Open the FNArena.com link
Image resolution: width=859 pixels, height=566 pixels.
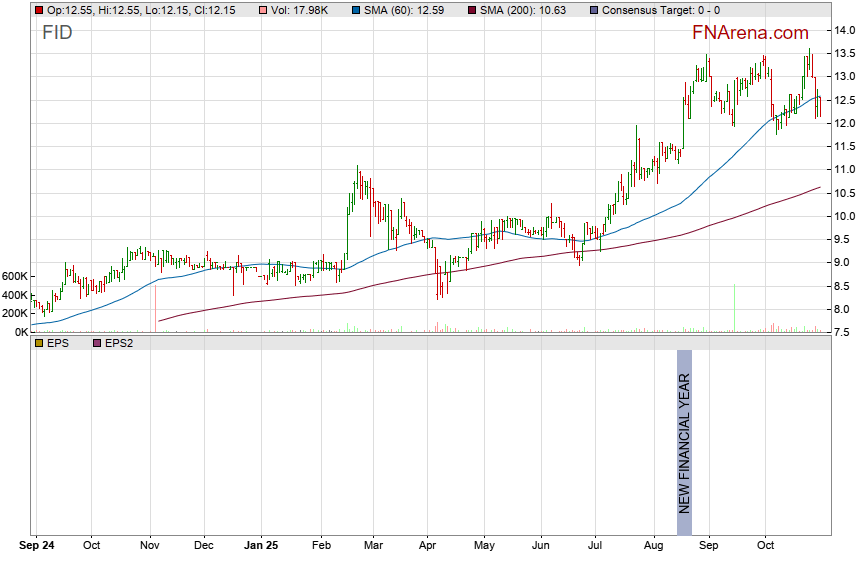click(x=750, y=33)
